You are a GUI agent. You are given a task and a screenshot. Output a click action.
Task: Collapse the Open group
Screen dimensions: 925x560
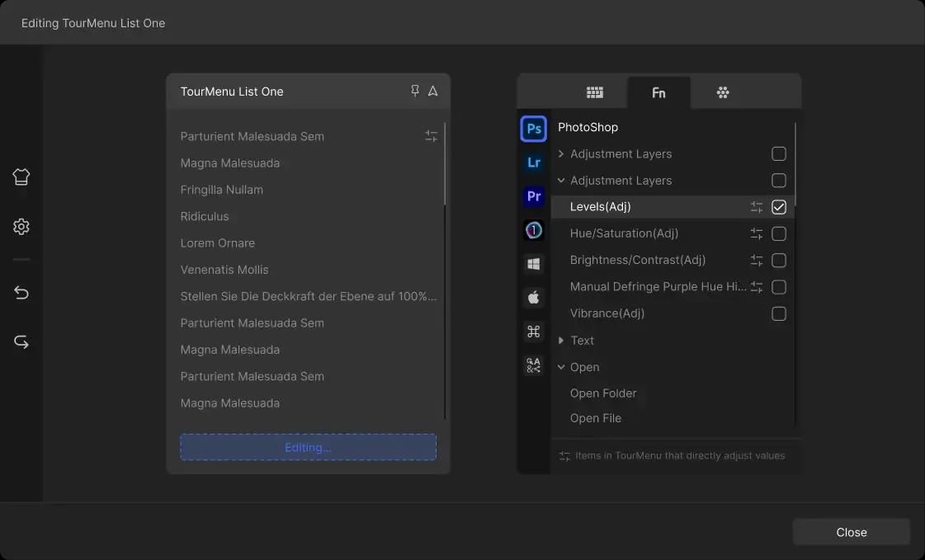click(x=561, y=367)
